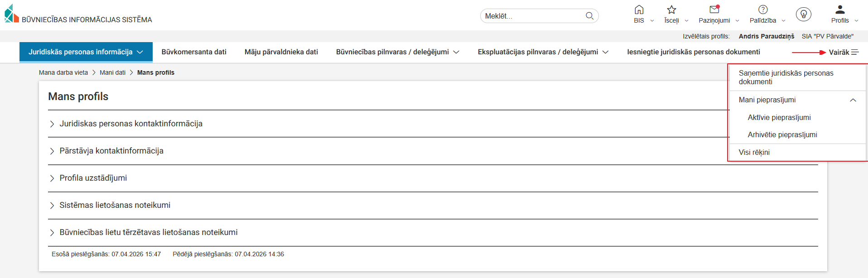868x278 pixels.
Task: Select Aktīvie pieprasījumi menu entry
Action: [x=779, y=117]
